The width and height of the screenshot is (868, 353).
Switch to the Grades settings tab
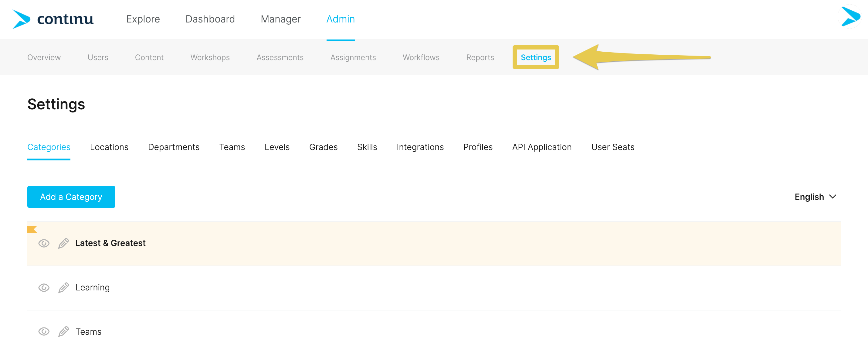(x=323, y=147)
